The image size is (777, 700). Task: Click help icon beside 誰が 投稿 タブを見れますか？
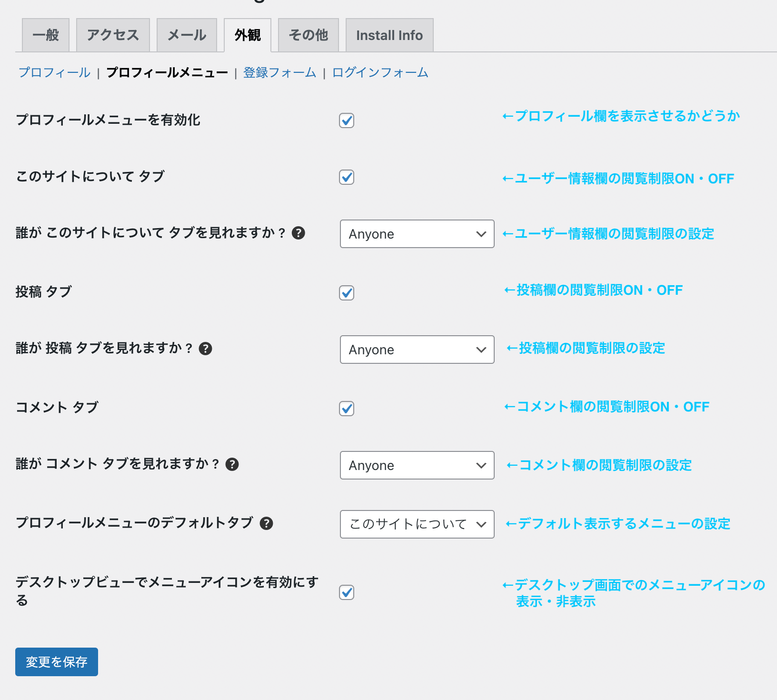pos(205,349)
